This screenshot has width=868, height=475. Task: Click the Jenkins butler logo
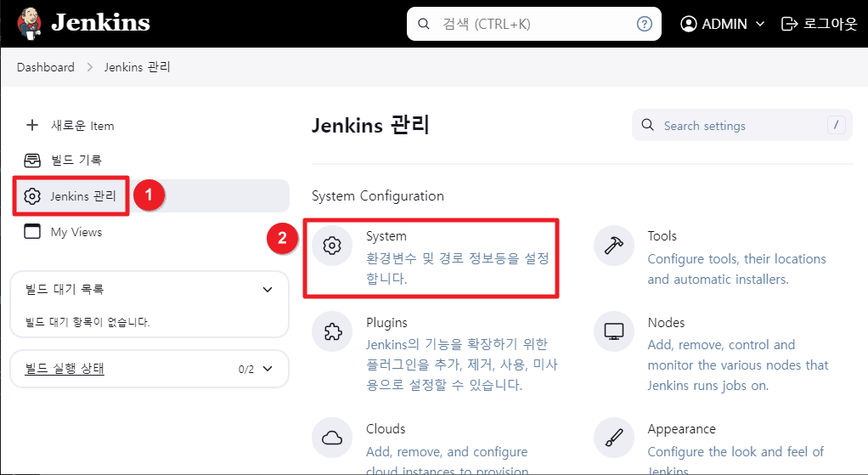pyautogui.click(x=30, y=23)
